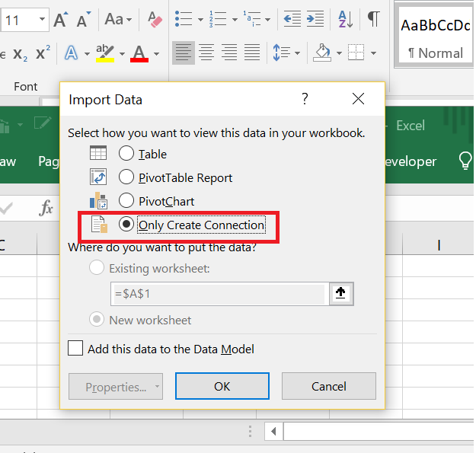Enable Add this data to Data Model
476x453 pixels.
pyautogui.click(x=75, y=349)
